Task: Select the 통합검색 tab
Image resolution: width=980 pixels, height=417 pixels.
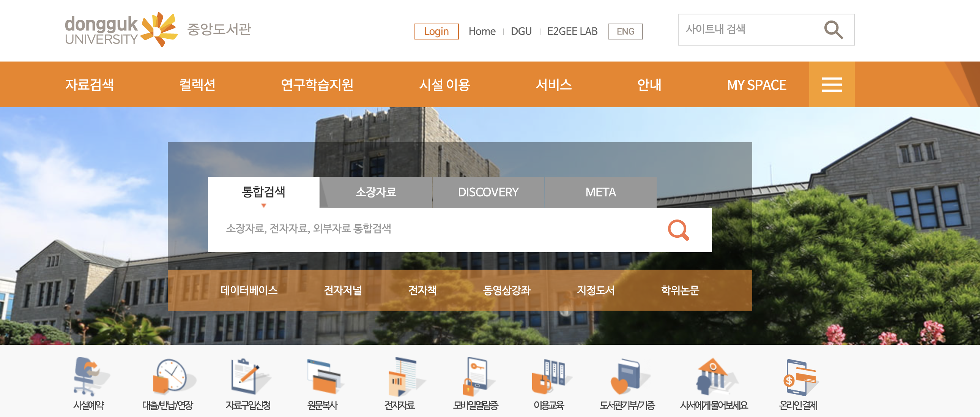Action: coord(264,192)
